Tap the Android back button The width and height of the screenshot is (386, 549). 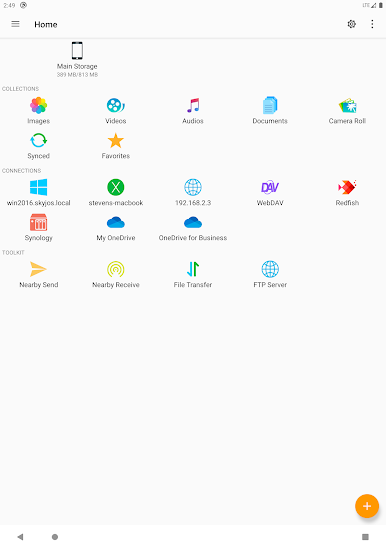(x=20, y=537)
